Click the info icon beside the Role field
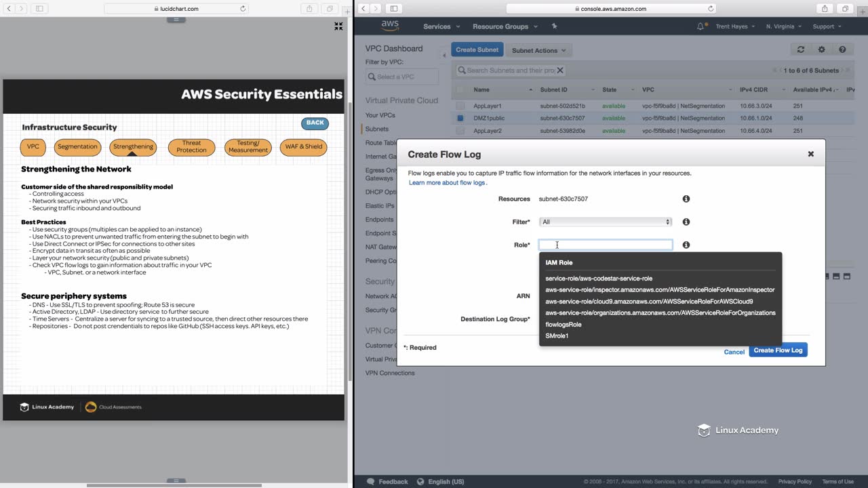Screen dimensions: 868x488 coord(686,245)
